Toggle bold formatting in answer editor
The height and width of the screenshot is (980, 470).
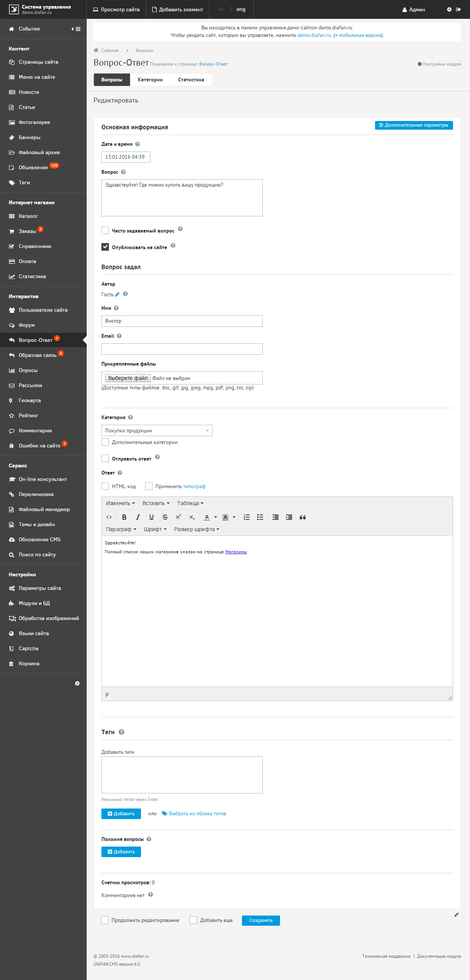pyautogui.click(x=124, y=517)
